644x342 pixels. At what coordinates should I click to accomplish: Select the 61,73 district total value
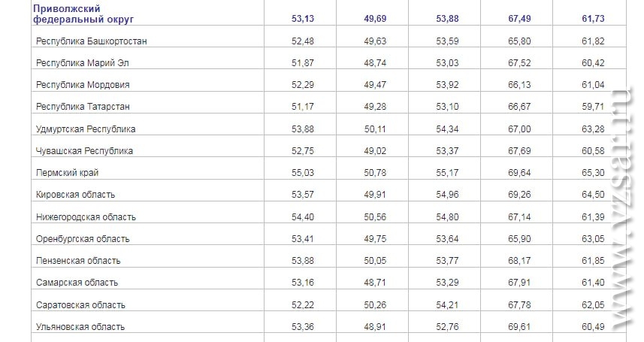[593, 19]
